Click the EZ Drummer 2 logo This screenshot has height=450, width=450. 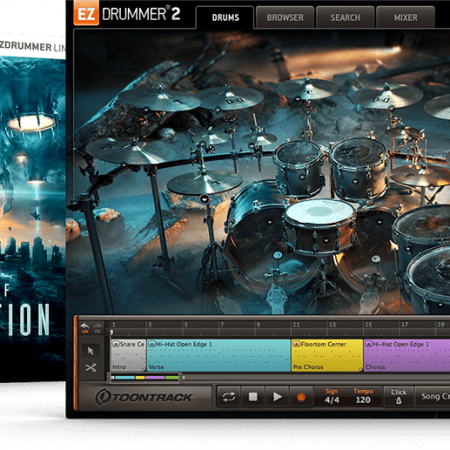127,14
